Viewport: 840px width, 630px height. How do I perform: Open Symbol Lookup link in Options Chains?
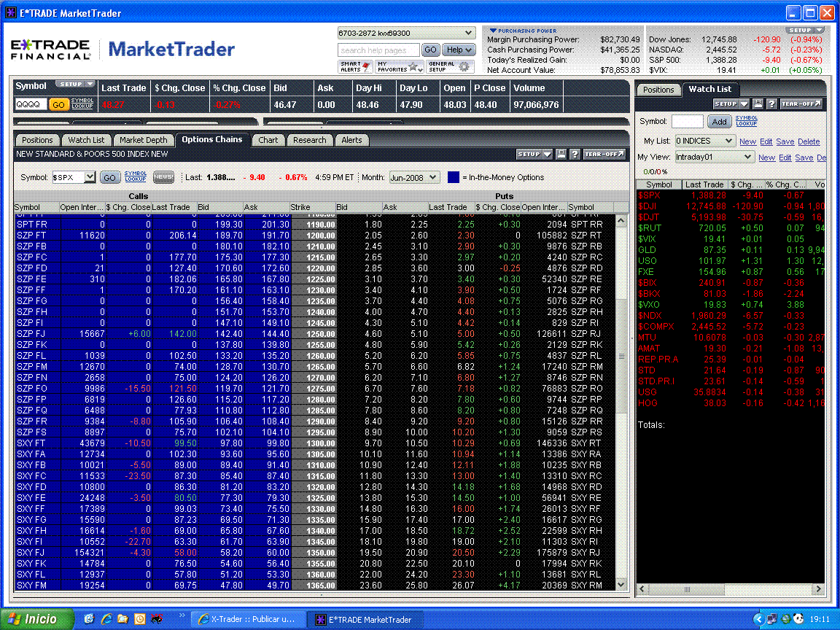135,176
